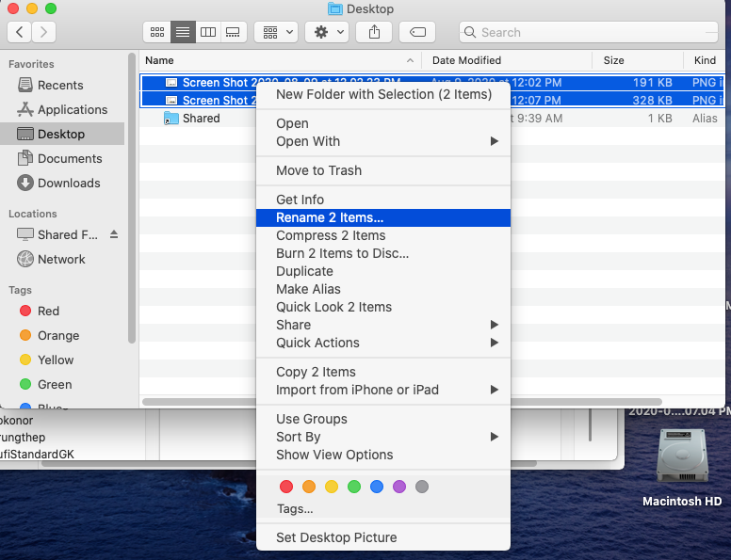The height and width of the screenshot is (560, 731).
Task: Choose Duplicate in context menu
Action: click(x=383, y=271)
